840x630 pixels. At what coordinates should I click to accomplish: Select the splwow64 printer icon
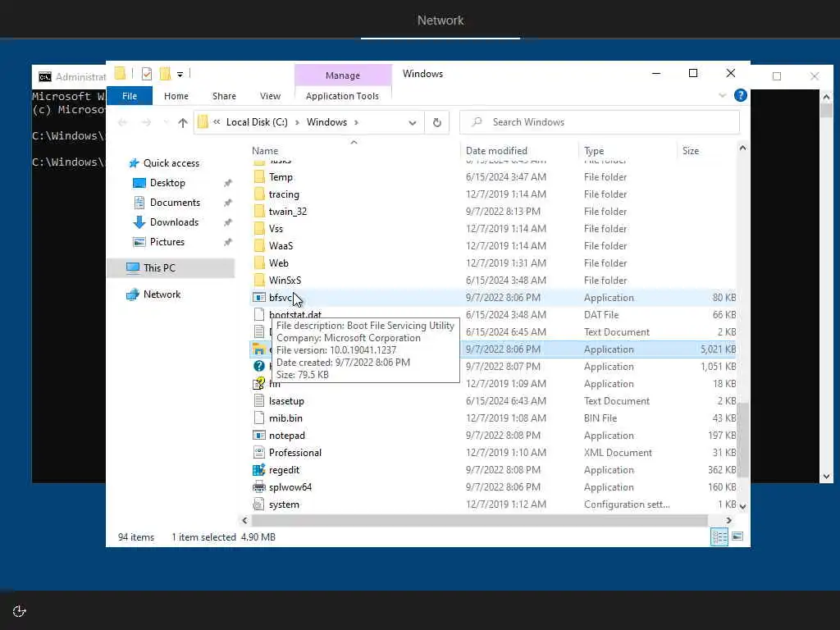(x=259, y=487)
